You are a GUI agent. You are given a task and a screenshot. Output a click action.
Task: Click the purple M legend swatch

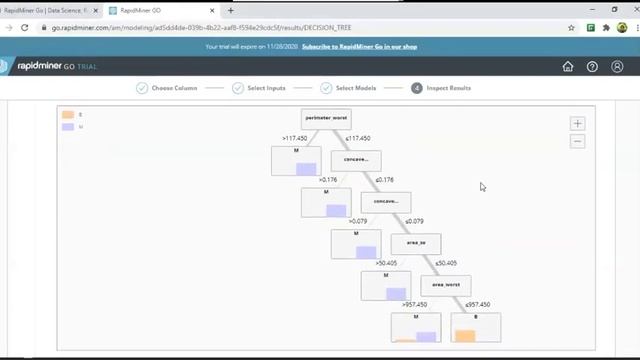pyautogui.click(x=68, y=127)
